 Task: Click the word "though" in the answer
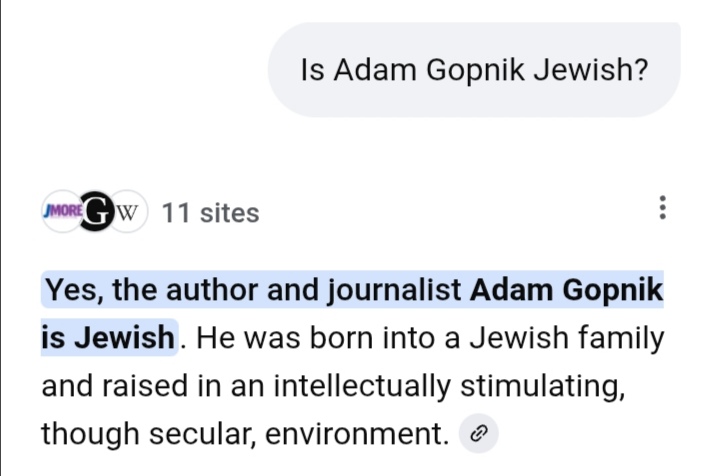[84, 433]
